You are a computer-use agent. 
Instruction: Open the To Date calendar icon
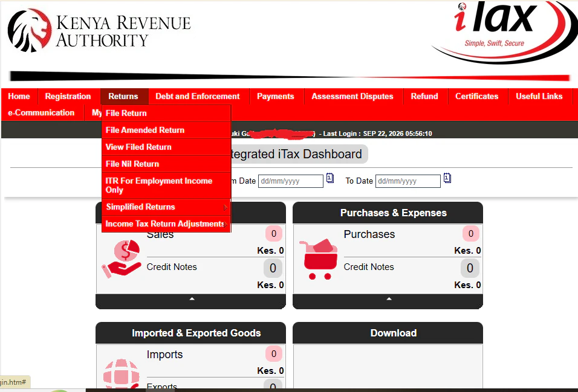[x=447, y=178]
